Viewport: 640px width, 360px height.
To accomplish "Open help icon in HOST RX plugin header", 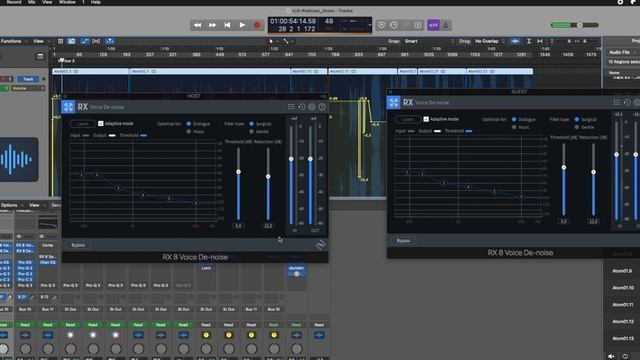I will 322,107.
